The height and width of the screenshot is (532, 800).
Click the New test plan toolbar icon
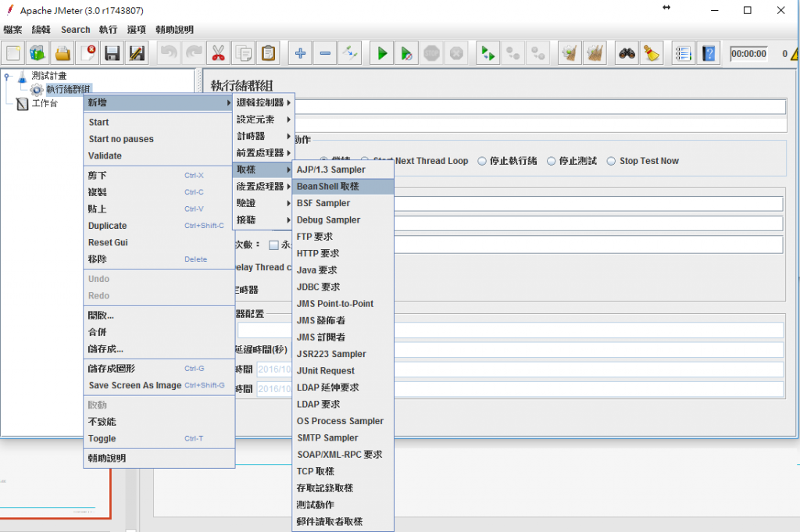13,54
